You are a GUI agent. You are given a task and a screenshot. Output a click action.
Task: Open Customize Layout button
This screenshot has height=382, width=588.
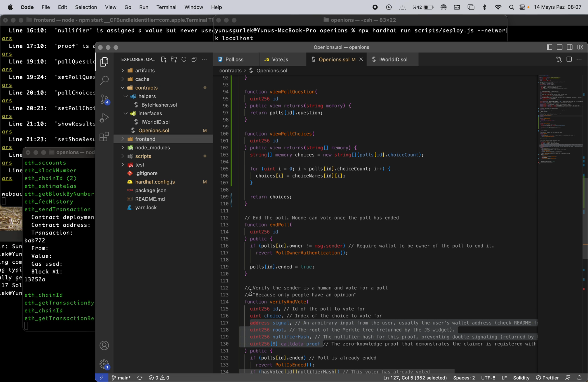(580, 47)
